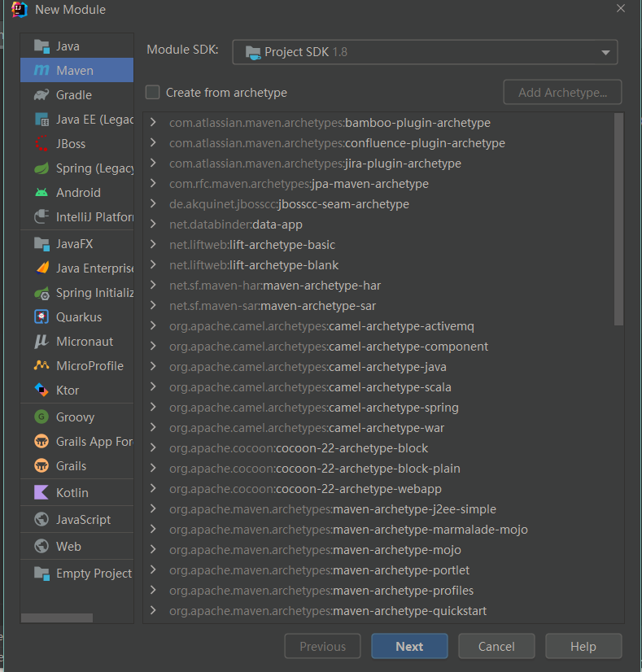This screenshot has height=672, width=642.
Task: Choose Micronaut in module type list
Action: [85, 342]
